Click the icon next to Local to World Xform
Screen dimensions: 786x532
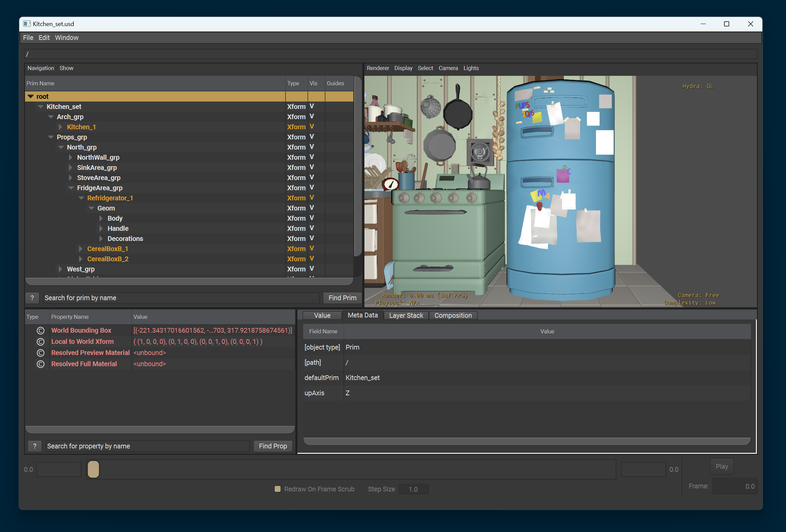click(41, 342)
